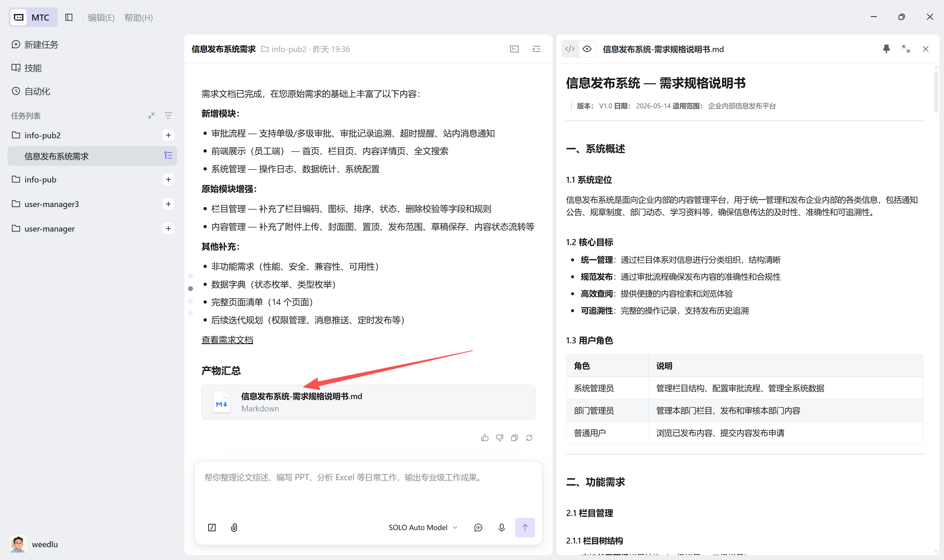Toggle the sidebar panel icon
The width and height of the screenshot is (944, 560).
[69, 17]
